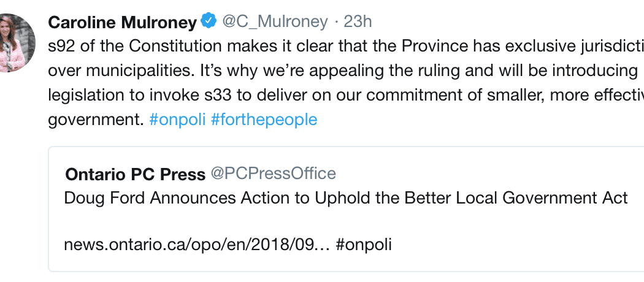Open the @PCPressOffice handle
Screen dimensions: 644x282
(274, 174)
